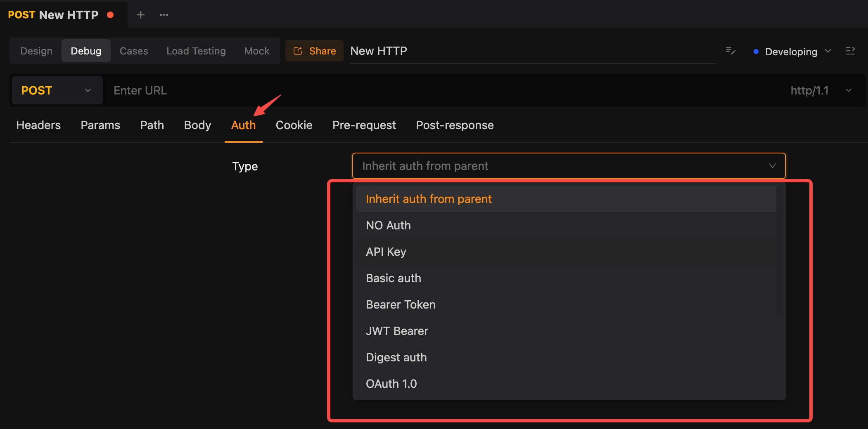
Task: Open the http/1.1 protocol dropdown
Action: [821, 90]
